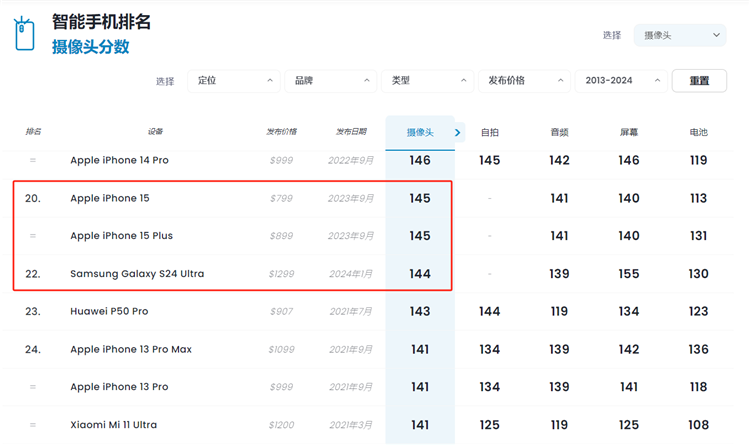Switch to the 屏幕 column tab
Viewport: 750px width, 445px height.
coord(629,133)
